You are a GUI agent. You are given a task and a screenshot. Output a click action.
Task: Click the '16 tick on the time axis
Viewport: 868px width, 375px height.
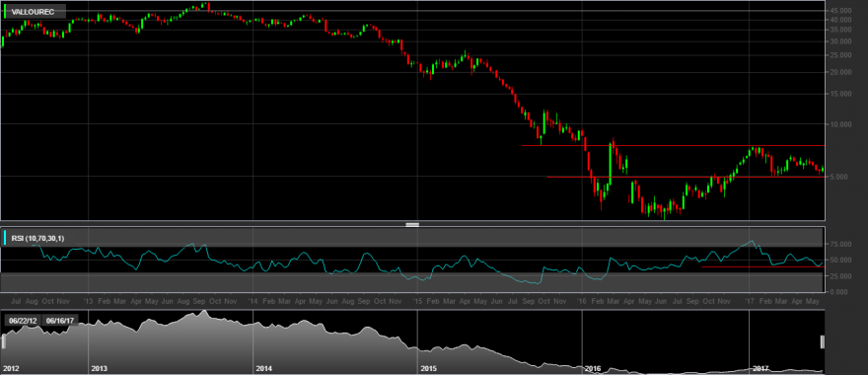pos(582,301)
